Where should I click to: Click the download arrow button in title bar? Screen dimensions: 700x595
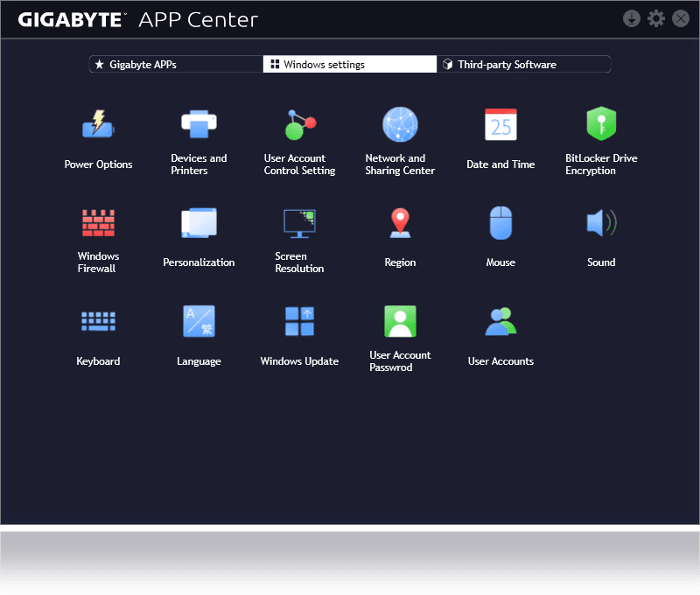[632, 18]
